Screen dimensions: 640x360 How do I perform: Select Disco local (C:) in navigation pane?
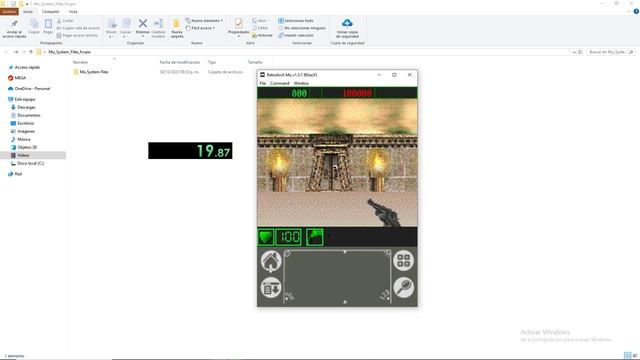[30, 163]
